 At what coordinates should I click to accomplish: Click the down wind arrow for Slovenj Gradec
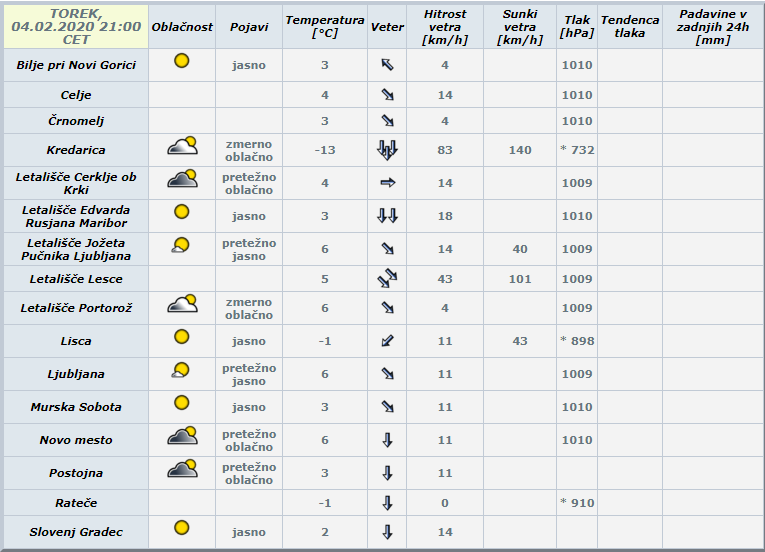[387, 532]
